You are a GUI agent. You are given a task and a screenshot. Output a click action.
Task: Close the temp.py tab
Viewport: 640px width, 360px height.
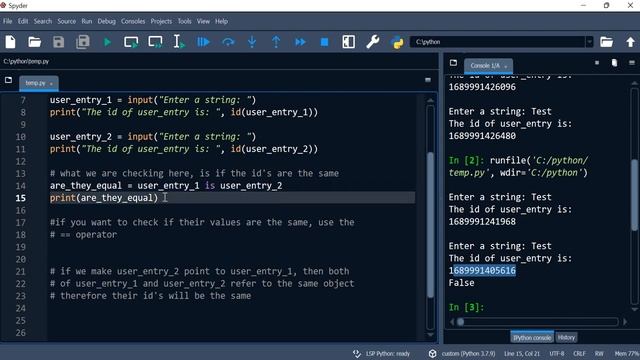pyautogui.click(x=51, y=84)
